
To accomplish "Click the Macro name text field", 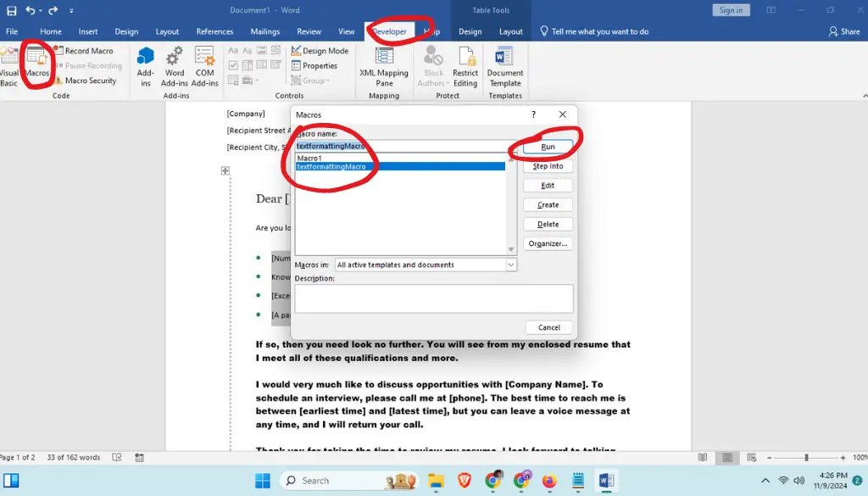I will 405,146.
